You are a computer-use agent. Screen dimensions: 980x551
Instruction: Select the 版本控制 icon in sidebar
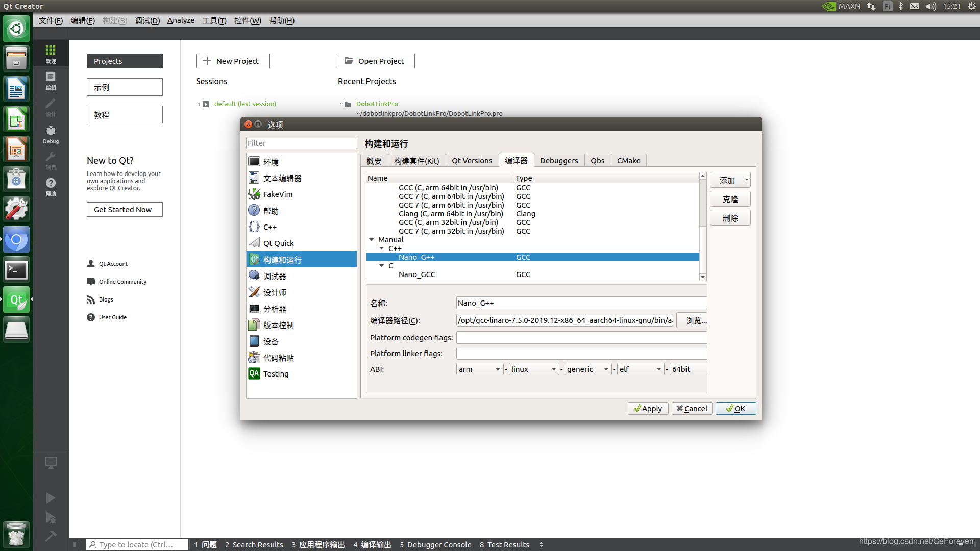click(x=254, y=325)
